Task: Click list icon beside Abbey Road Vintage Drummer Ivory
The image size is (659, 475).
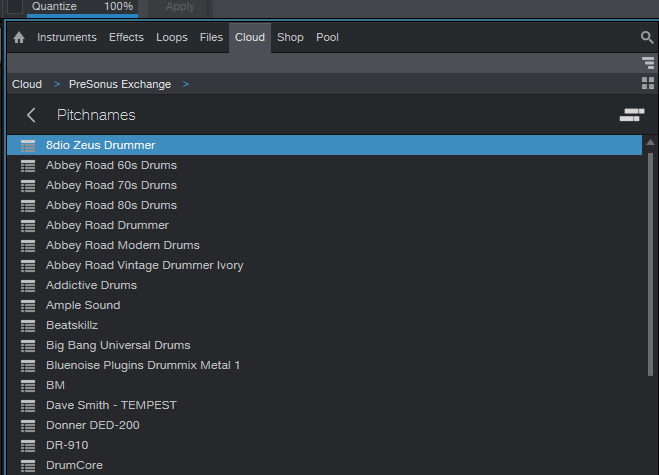Action: (28, 266)
